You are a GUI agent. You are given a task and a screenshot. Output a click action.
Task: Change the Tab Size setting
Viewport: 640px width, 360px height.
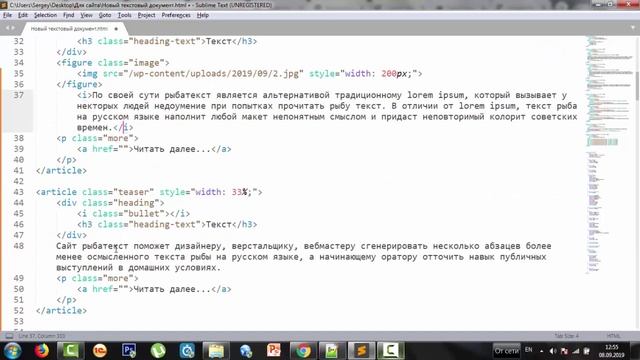coord(566,336)
